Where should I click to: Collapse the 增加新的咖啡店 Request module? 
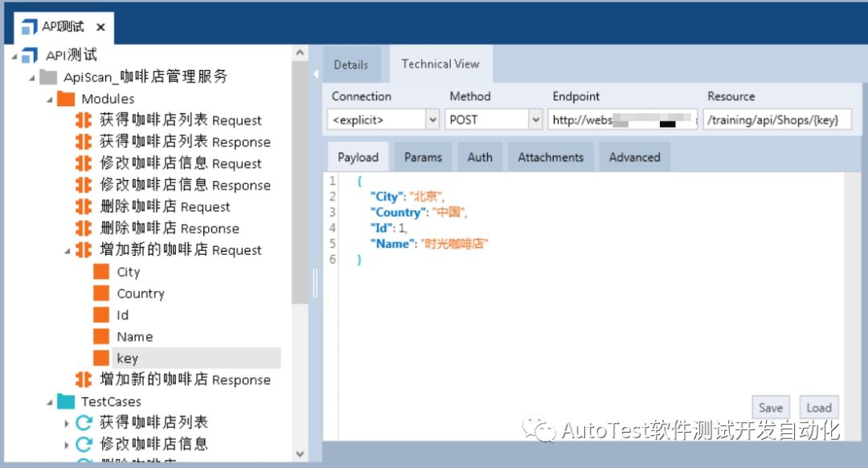pyautogui.click(x=68, y=252)
